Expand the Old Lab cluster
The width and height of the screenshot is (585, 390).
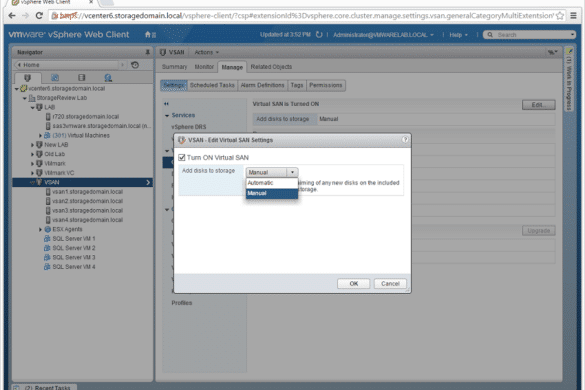pyautogui.click(x=32, y=154)
